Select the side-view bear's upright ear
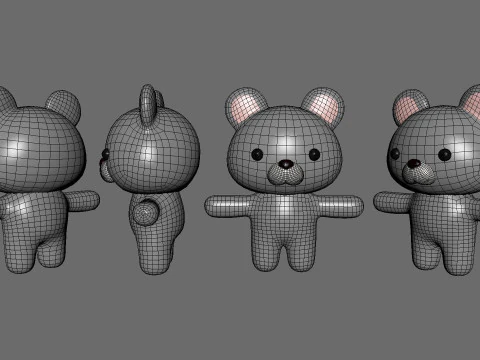This screenshot has height=360, width=480. pyautogui.click(x=148, y=105)
